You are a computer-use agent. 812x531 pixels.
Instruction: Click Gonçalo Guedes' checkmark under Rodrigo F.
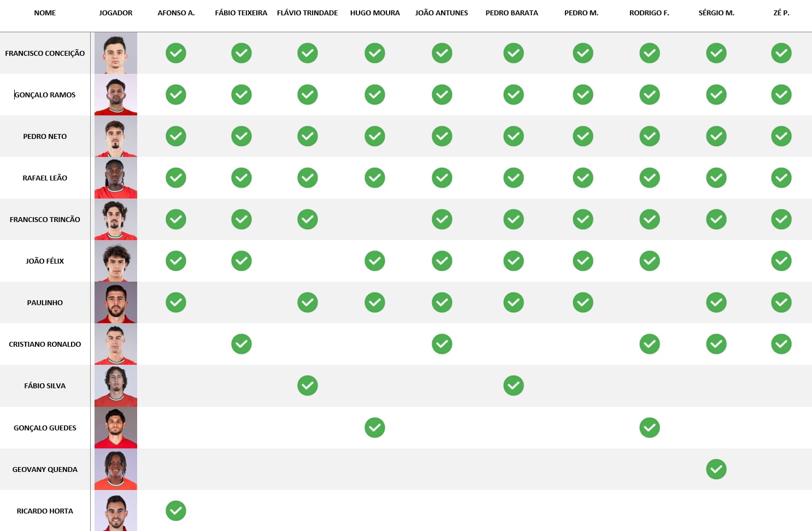650,428
